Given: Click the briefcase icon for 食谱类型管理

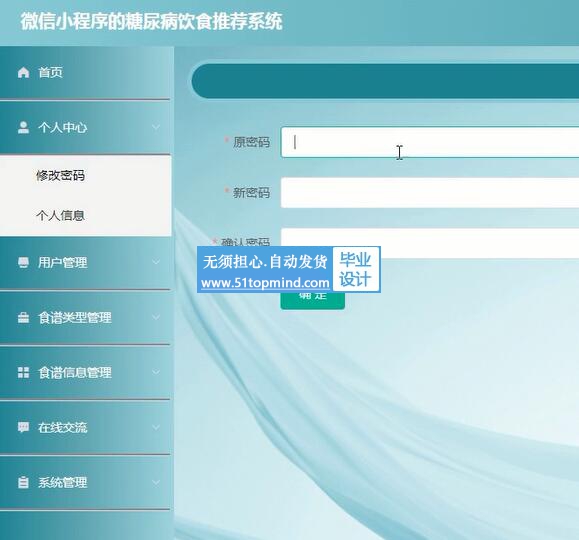Looking at the screenshot, I should coord(23,318).
